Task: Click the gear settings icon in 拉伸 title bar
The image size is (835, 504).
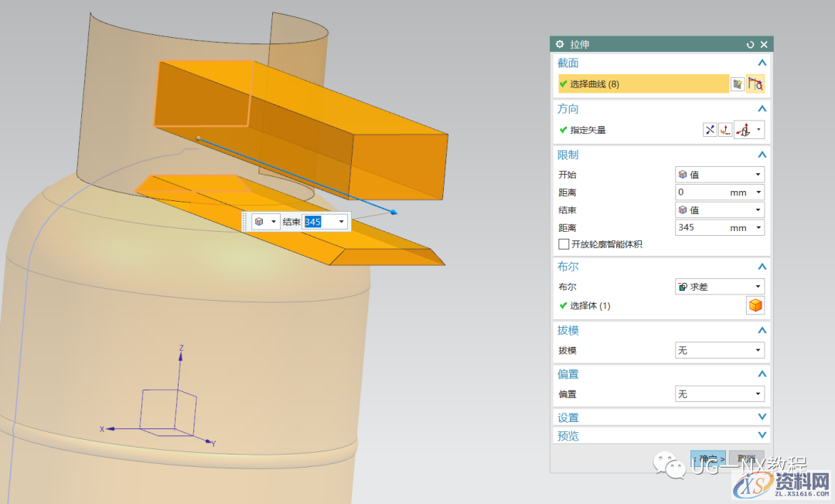Action: tap(561, 45)
